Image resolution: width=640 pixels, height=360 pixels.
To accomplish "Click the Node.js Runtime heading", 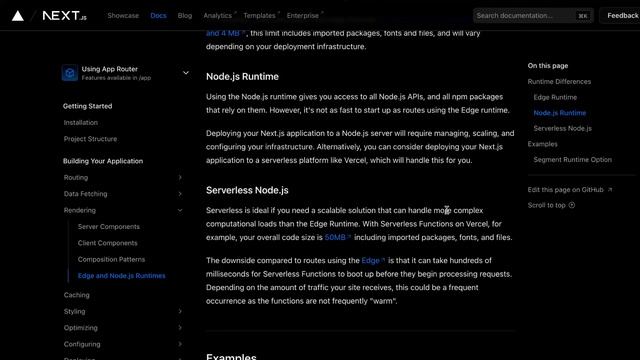I will (242, 76).
